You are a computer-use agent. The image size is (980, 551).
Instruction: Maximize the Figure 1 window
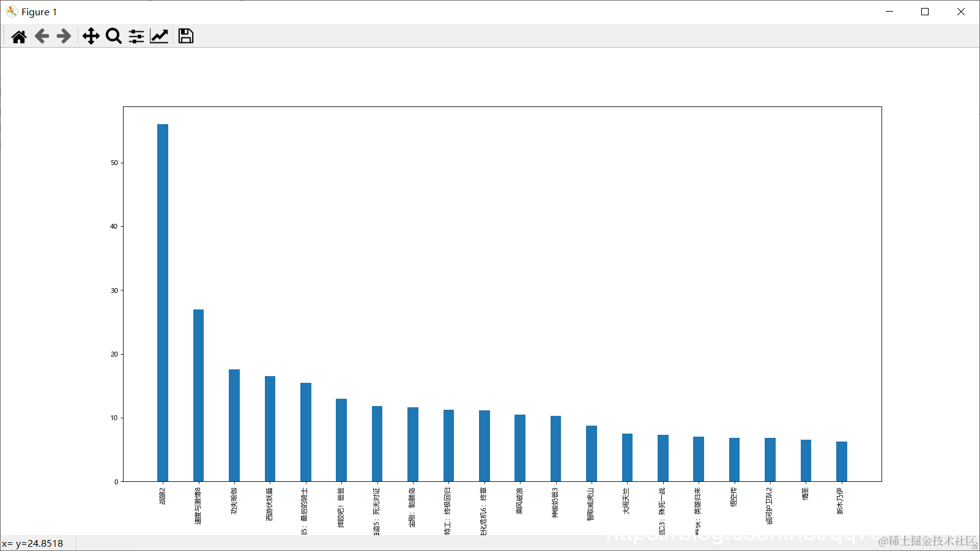[925, 12]
